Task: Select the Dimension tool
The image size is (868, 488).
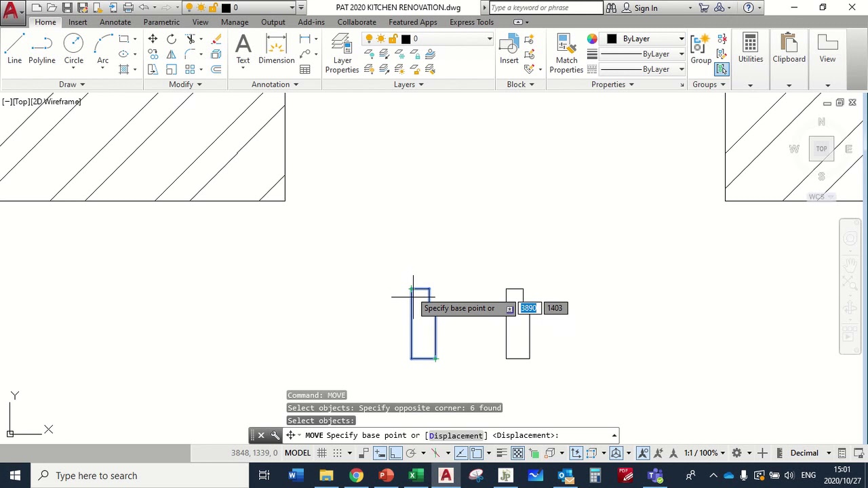Action: [x=276, y=49]
